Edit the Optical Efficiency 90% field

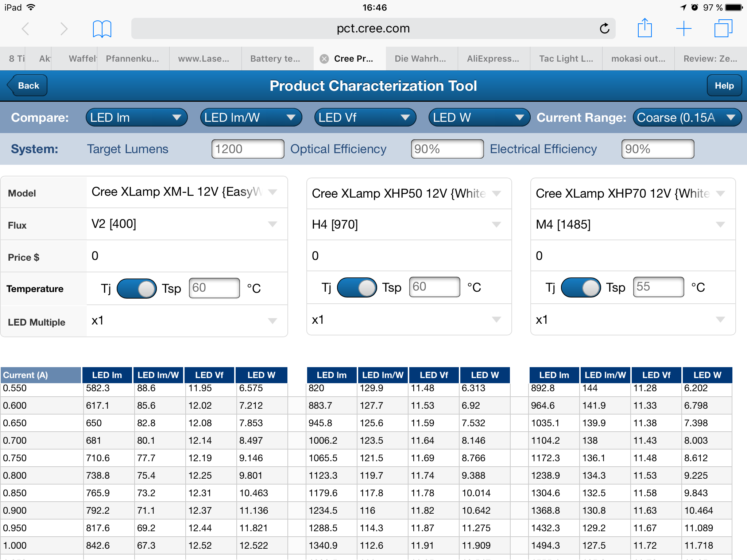pyautogui.click(x=447, y=149)
